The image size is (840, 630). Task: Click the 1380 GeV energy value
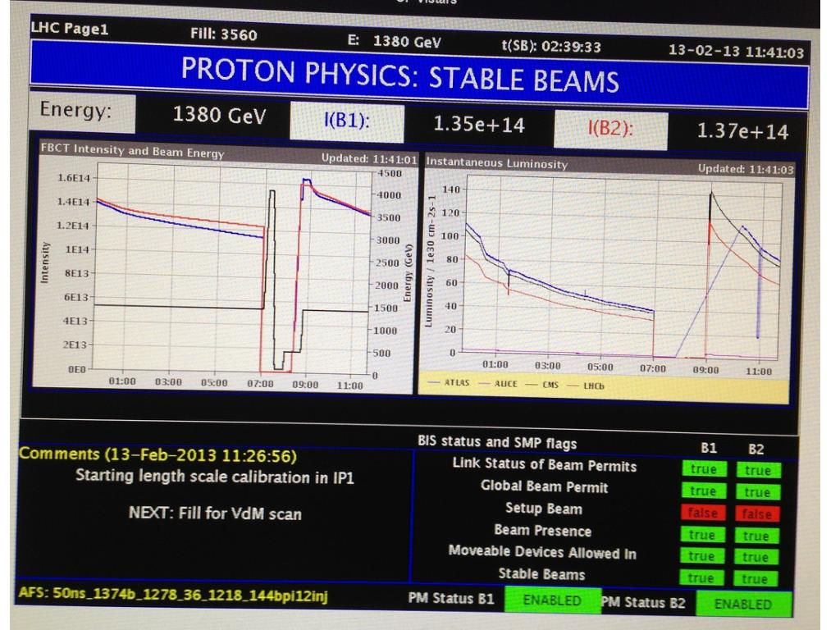pos(219,115)
